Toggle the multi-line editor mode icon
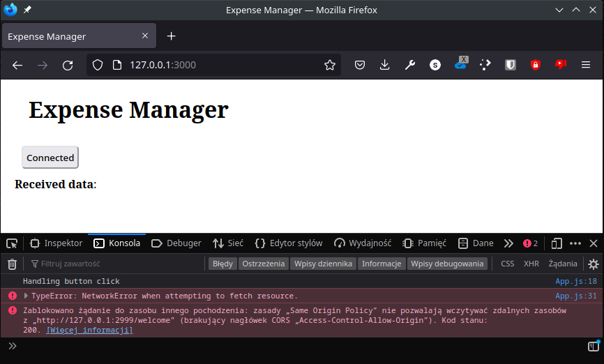Image resolution: width=604 pixels, height=364 pixels. (594, 346)
